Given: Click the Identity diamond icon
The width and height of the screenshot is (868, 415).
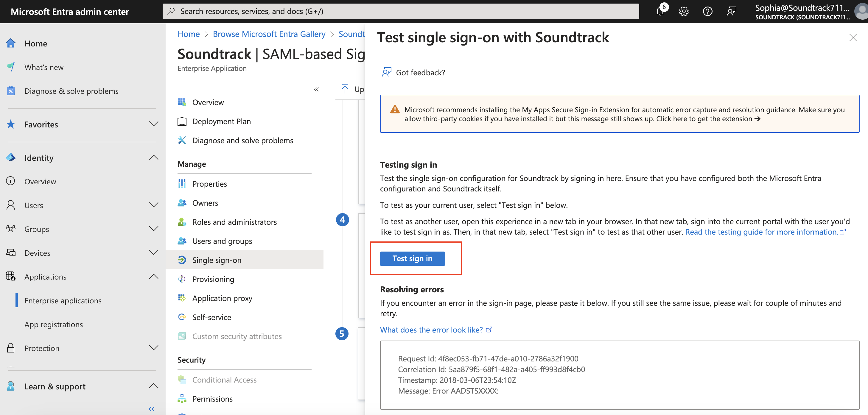Looking at the screenshot, I should pos(11,157).
